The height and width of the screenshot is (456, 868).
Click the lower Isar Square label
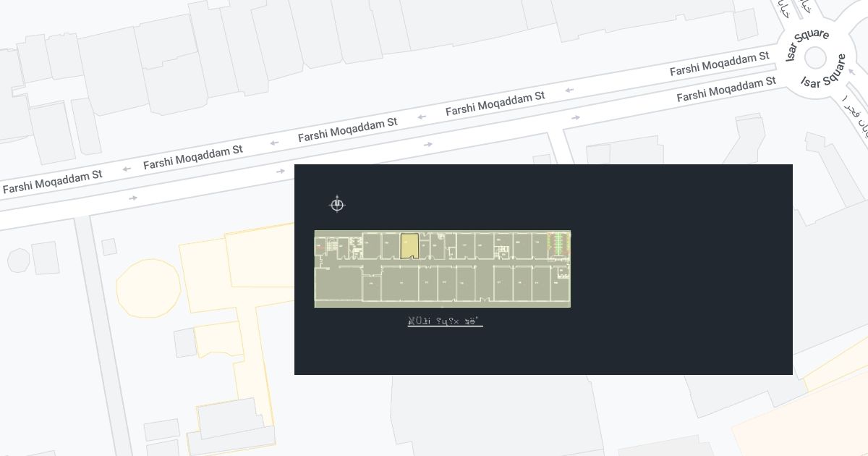tap(825, 72)
